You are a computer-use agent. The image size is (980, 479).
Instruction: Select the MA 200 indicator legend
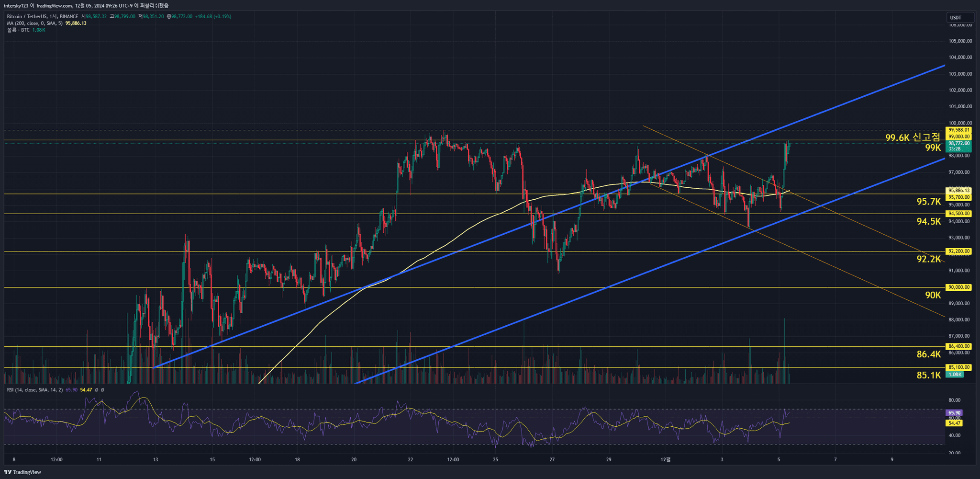tap(34, 23)
